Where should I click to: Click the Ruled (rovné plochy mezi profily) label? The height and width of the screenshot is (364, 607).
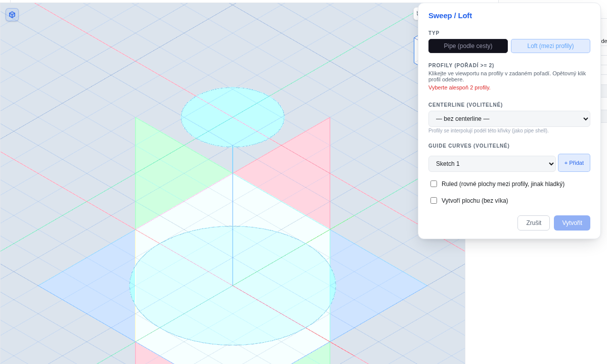point(503,184)
